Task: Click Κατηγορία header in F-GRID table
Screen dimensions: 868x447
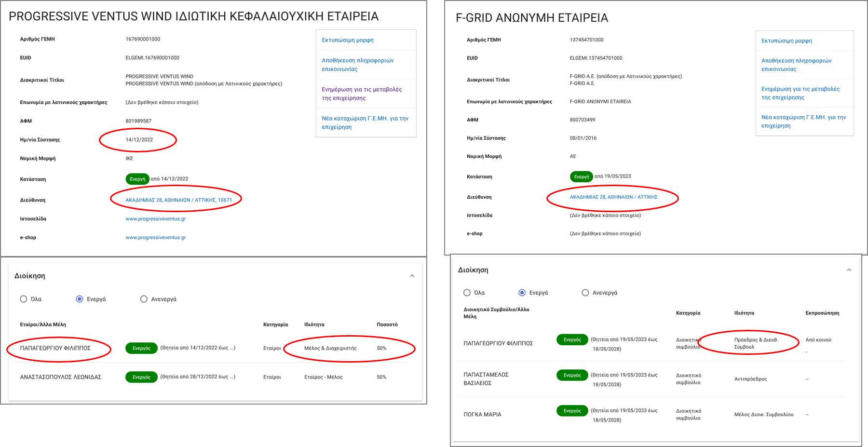Action: 688,313
